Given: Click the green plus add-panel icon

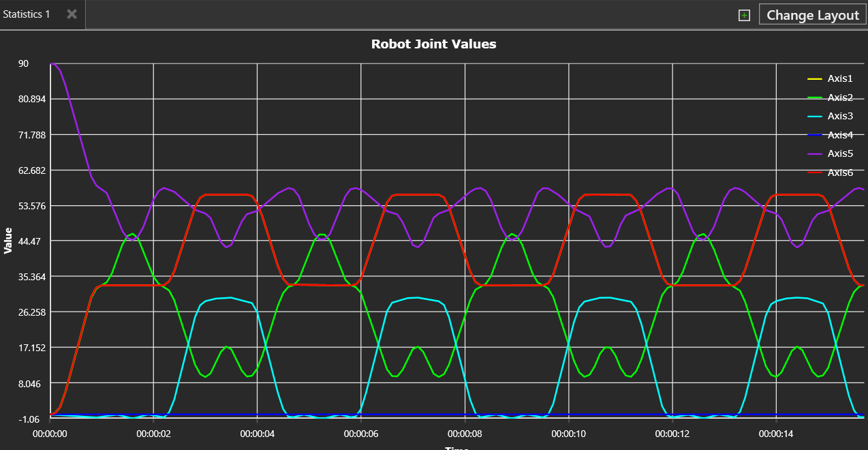Looking at the screenshot, I should point(744,15).
